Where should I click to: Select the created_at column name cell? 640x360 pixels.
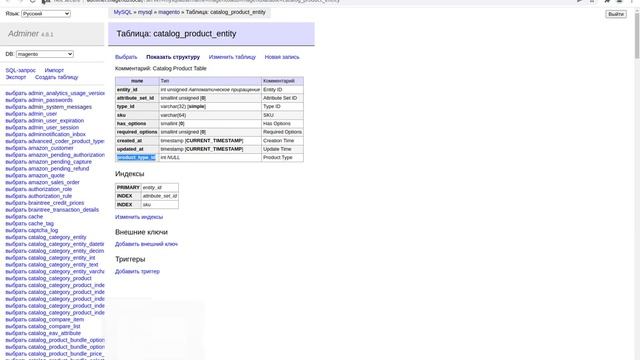137,140
